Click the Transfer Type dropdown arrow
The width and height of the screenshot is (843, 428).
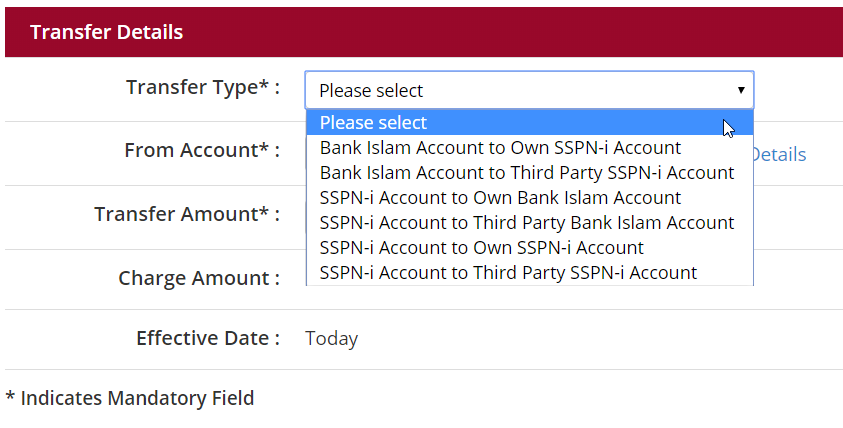(x=741, y=90)
